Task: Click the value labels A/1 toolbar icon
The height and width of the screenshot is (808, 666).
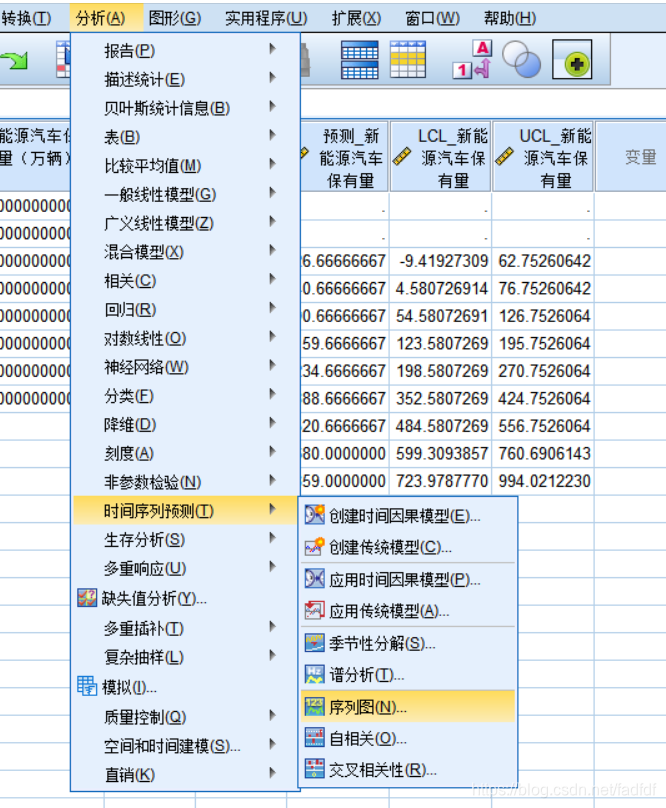Action: point(473,60)
